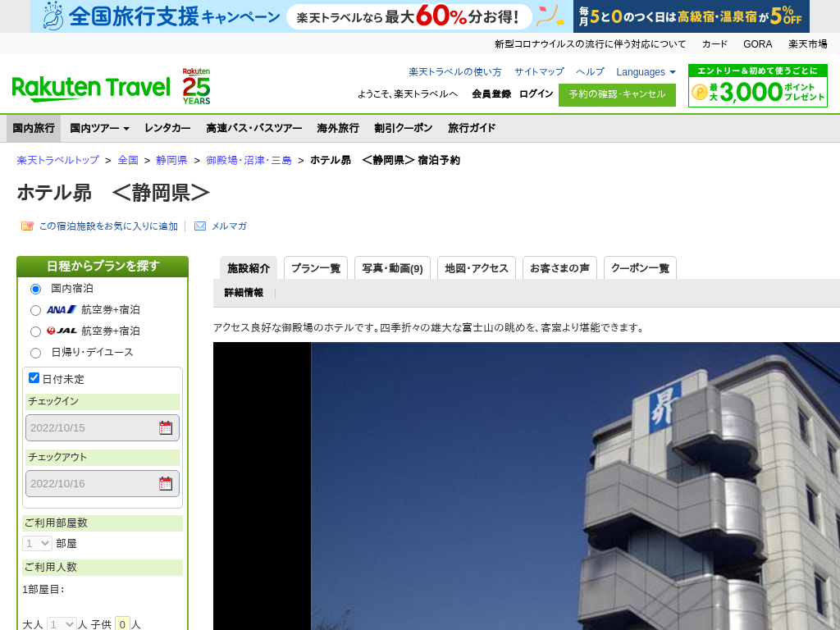The width and height of the screenshot is (840, 630).
Task: Select the 国内宿泊 radio button
Action: point(35,290)
